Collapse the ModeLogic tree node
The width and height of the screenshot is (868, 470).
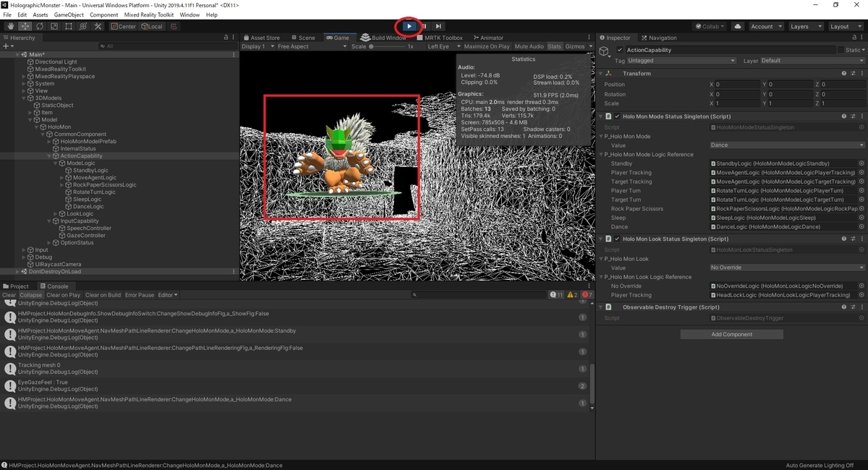pyautogui.click(x=57, y=163)
